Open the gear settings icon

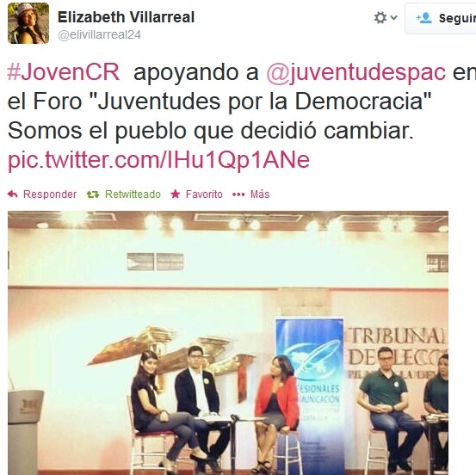pyautogui.click(x=380, y=17)
